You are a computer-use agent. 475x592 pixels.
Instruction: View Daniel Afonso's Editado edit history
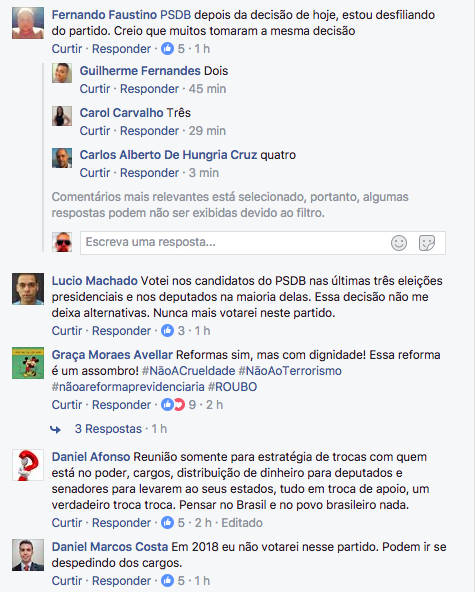[x=242, y=523]
